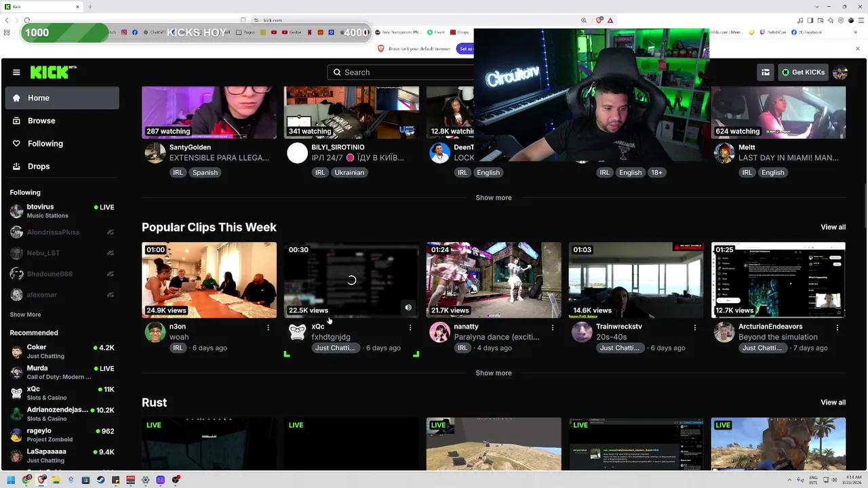Close the Kick browser tab

tap(77, 7)
